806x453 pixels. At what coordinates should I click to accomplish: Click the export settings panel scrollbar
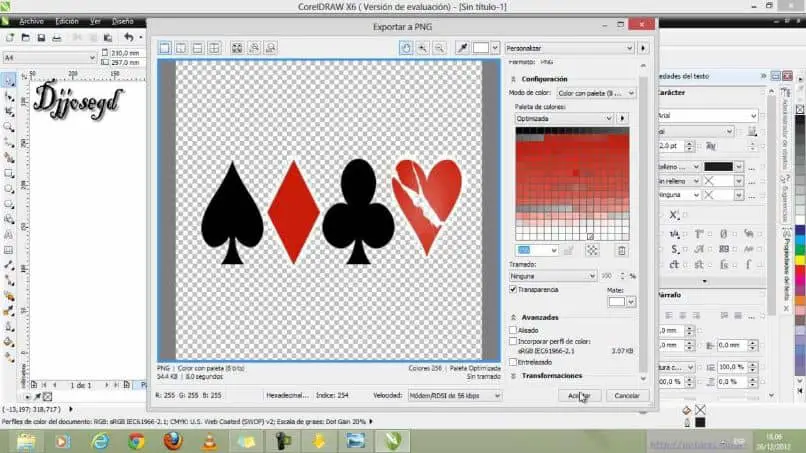point(643,224)
